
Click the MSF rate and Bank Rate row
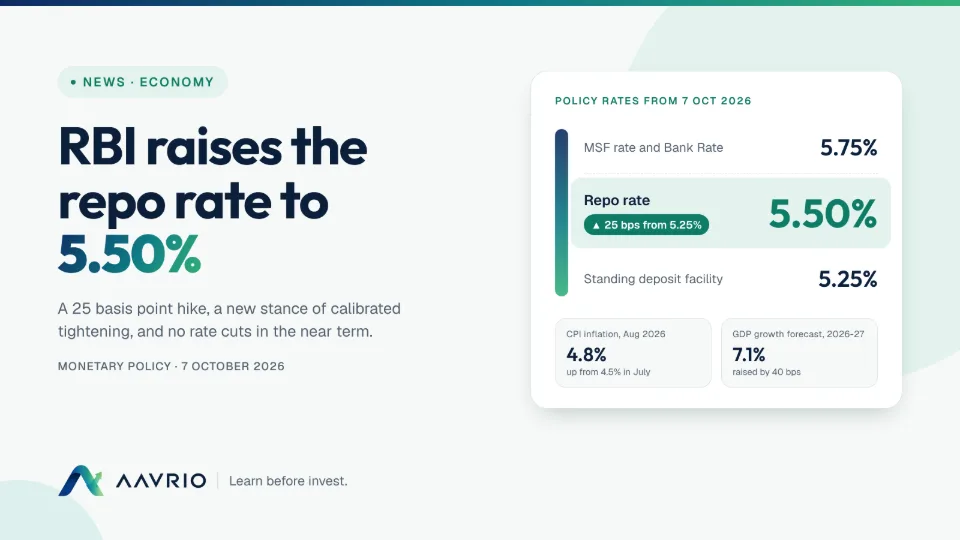730,148
